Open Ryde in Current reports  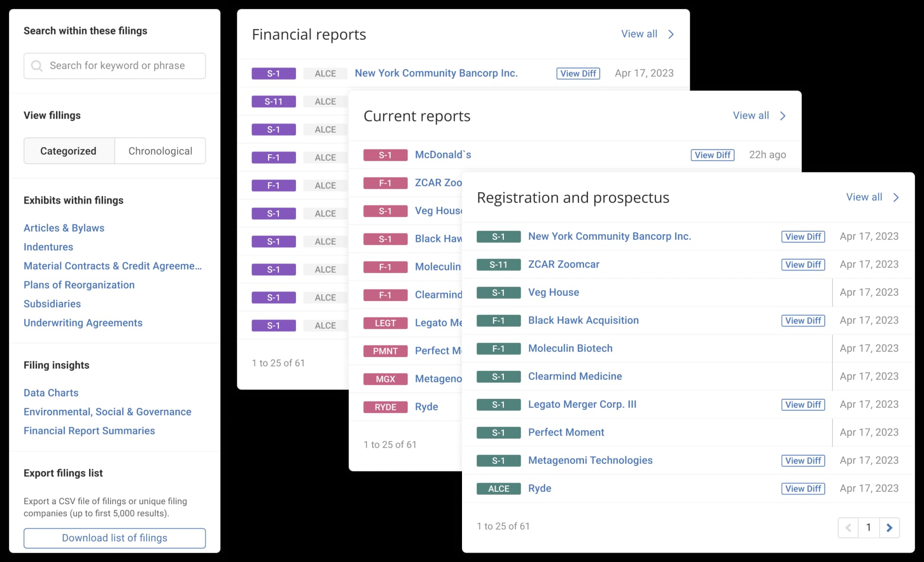pyautogui.click(x=426, y=406)
